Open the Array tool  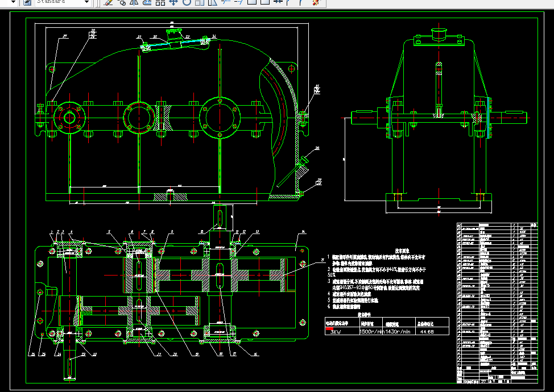coord(160,2)
